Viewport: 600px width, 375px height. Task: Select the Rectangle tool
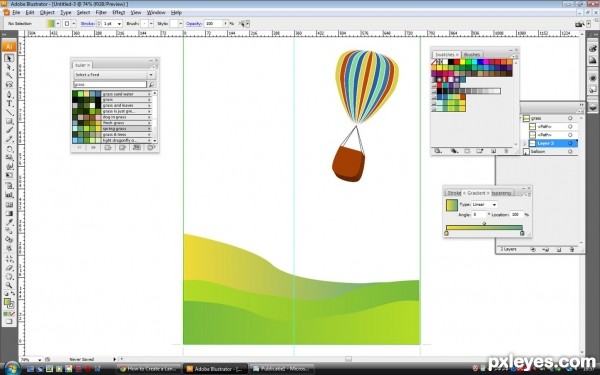(x=9, y=121)
